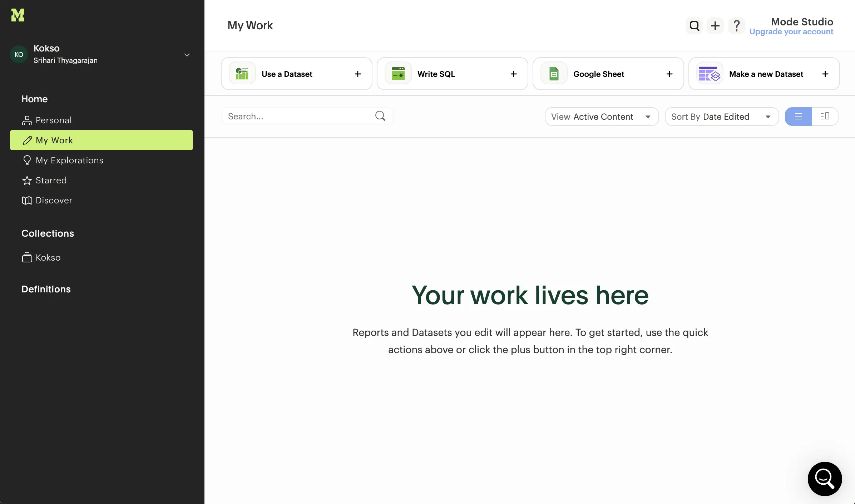Click the Write SQL green icon
The width and height of the screenshot is (855, 504).
click(398, 74)
